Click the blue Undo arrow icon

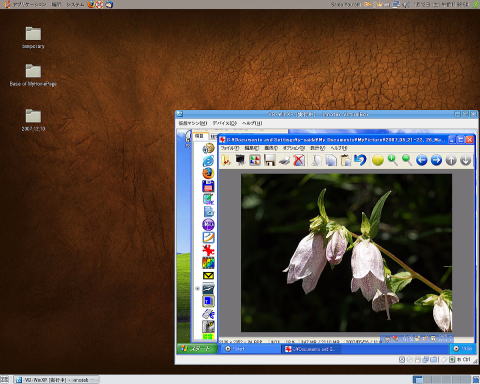pos(360,160)
